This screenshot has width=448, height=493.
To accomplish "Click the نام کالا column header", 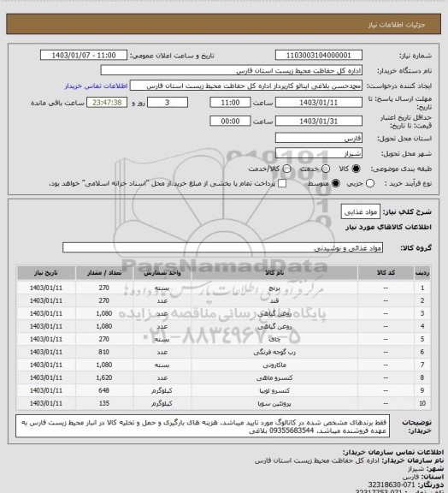I will (x=274, y=272).
